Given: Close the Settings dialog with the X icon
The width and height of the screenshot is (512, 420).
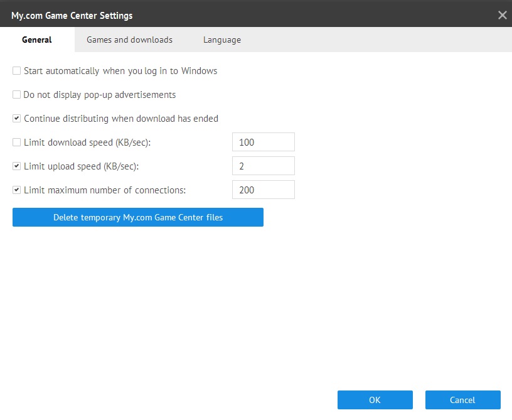Looking at the screenshot, I should 502,15.
